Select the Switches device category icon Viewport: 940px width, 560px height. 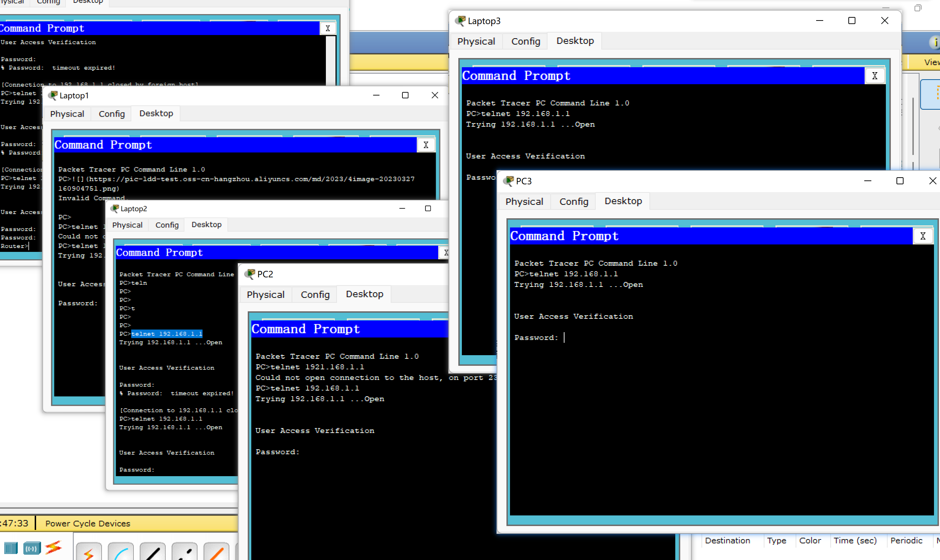click(11, 548)
